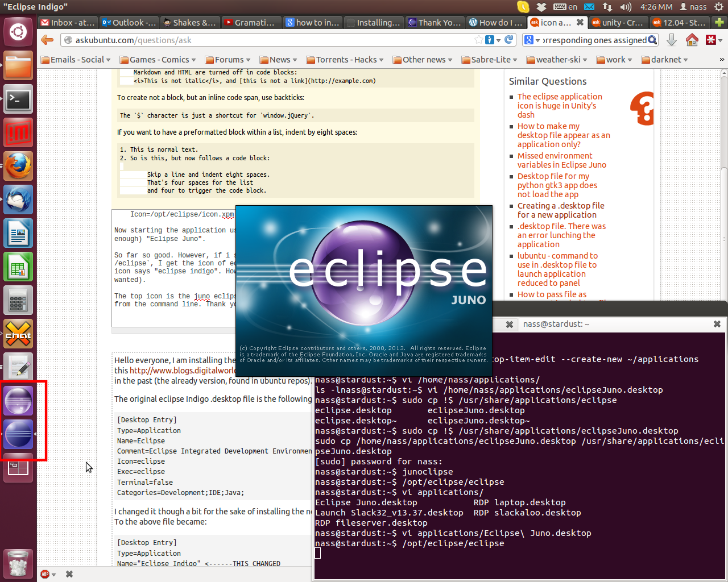
Task: Expand the Adblock Plus dropdown in status bar
Action: (48, 574)
